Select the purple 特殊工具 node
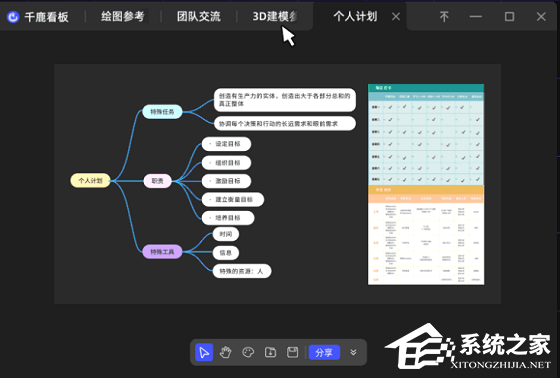Viewport: 560px width, 378px height. click(162, 252)
